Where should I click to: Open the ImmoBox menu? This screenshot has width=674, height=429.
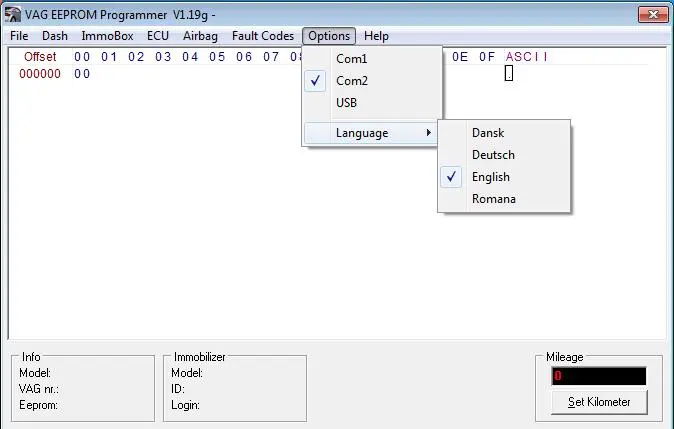click(104, 36)
